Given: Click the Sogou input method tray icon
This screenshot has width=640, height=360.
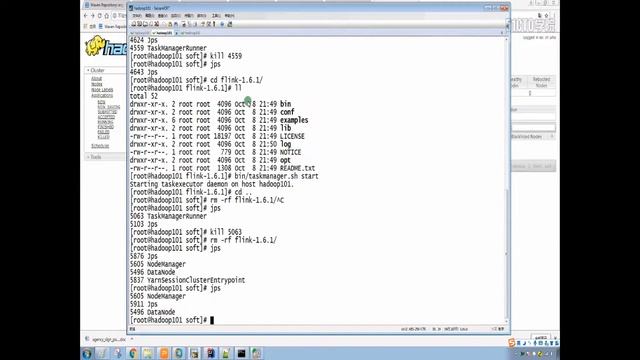Looking at the screenshot, I should pyautogui.click(x=512, y=343).
